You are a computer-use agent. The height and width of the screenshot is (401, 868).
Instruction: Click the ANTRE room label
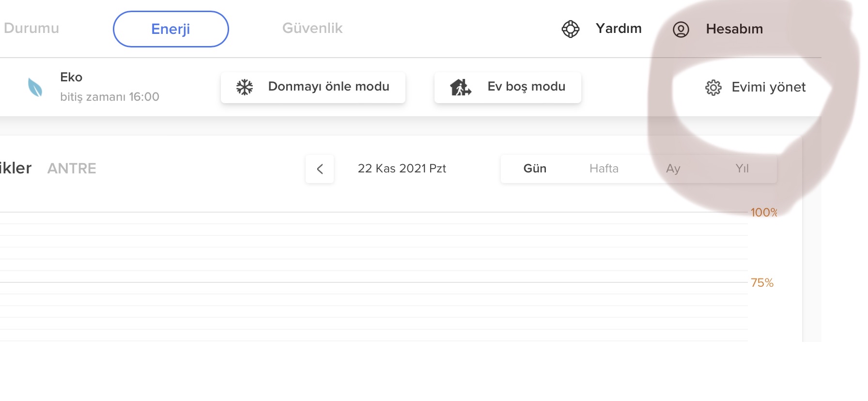pyautogui.click(x=72, y=169)
